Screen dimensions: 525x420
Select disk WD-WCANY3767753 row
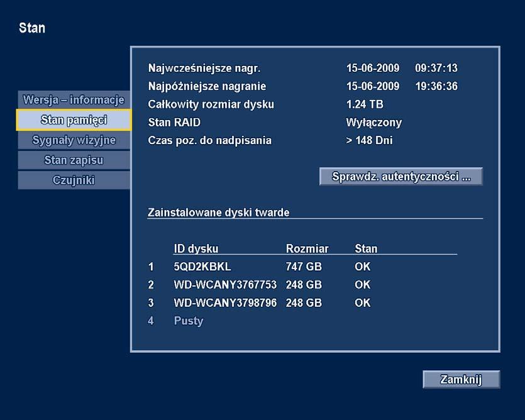point(260,285)
